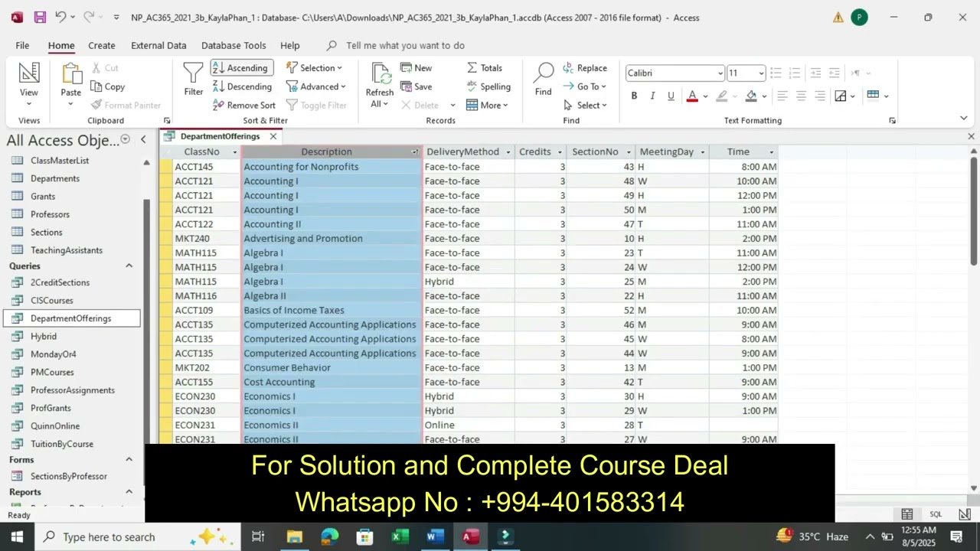
Task: Open DeliveryMethod column dropdown arrow
Action: point(507,152)
